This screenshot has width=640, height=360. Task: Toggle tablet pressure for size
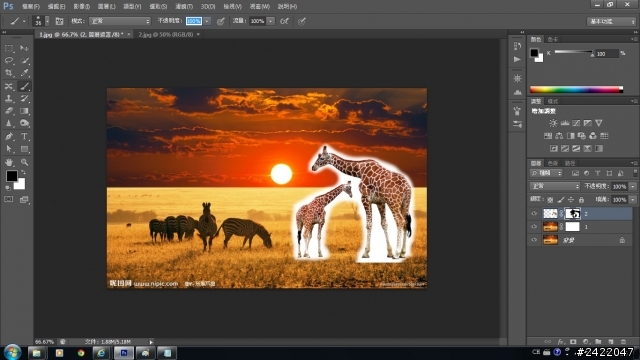(x=302, y=21)
